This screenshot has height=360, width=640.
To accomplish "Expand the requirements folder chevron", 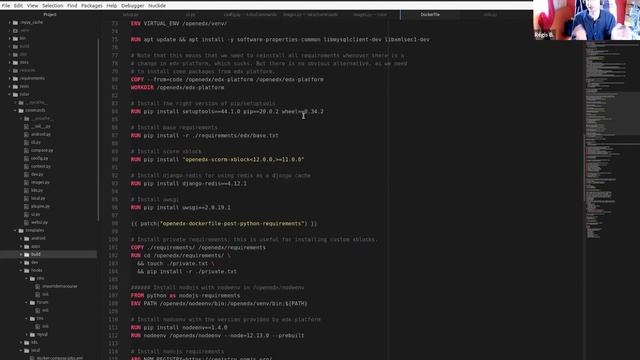I will 10,78.
